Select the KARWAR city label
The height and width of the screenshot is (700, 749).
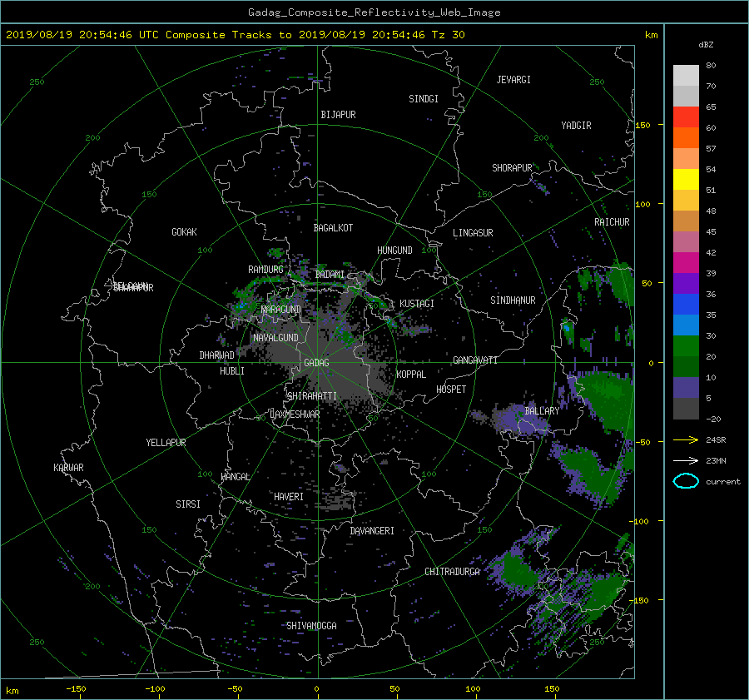[68, 468]
